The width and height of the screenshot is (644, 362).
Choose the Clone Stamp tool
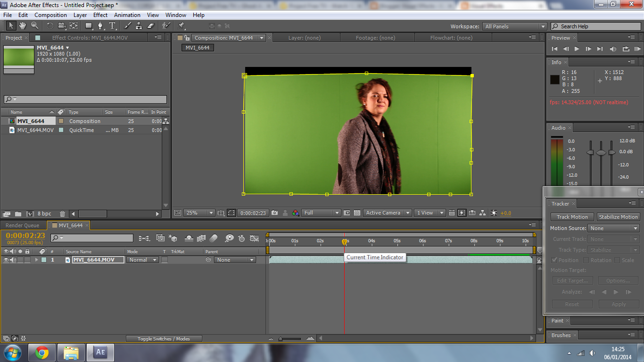point(139,26)
